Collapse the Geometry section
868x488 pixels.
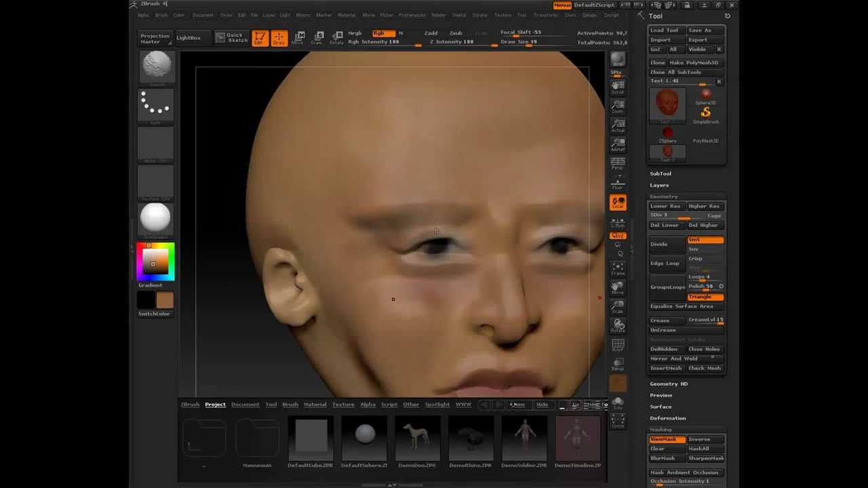click(x=663, y=197)
